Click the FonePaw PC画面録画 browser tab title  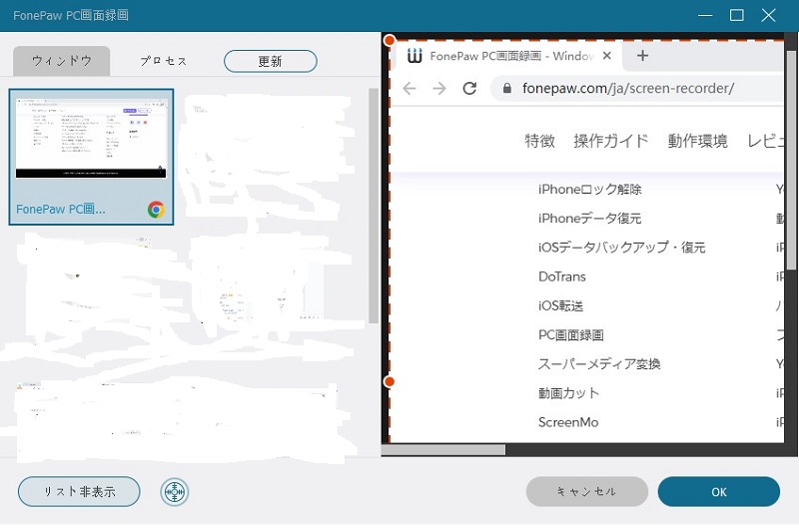click(x=511, y=56)
